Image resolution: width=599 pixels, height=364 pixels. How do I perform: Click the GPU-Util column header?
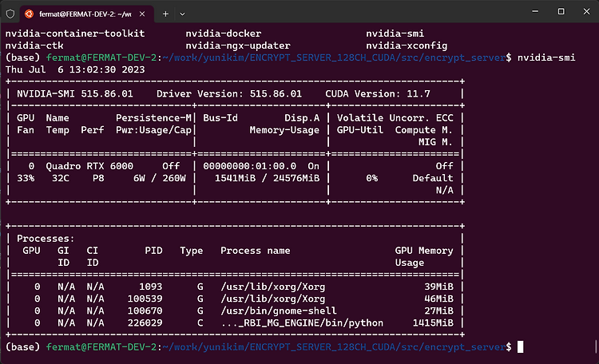(360, 130)
